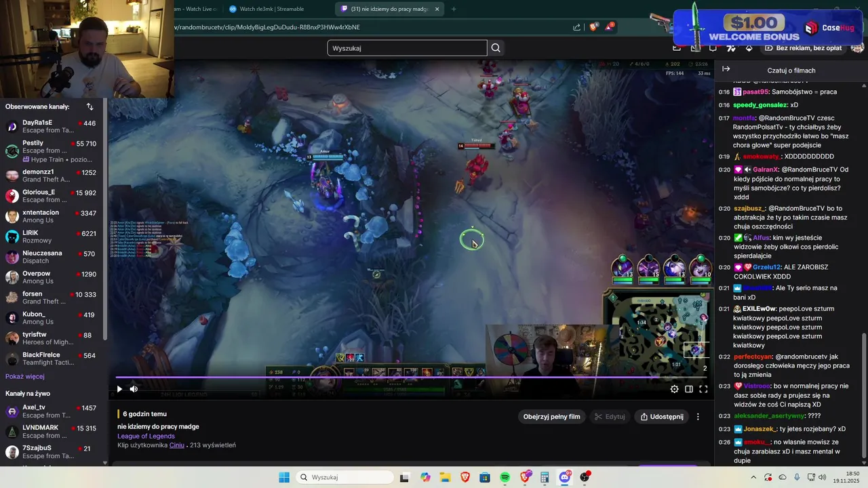Enter fullscreen video mode
The image size is (868, 488).
coord(703,389)
